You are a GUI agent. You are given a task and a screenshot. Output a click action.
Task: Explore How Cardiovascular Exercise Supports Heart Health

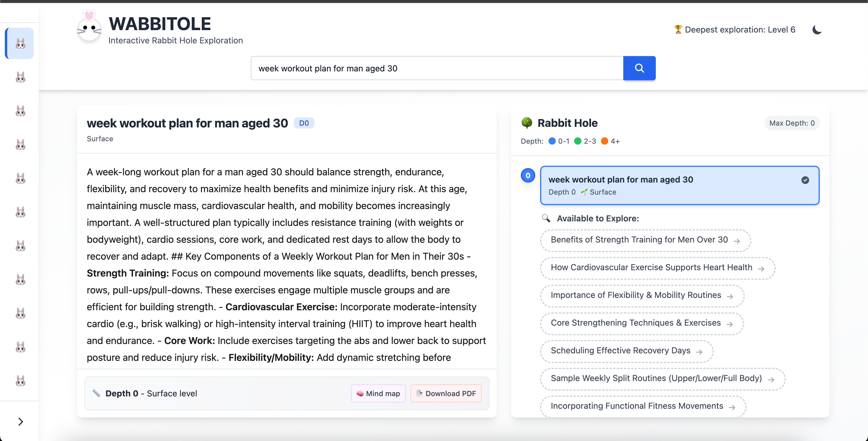click(x=657, y=267)
